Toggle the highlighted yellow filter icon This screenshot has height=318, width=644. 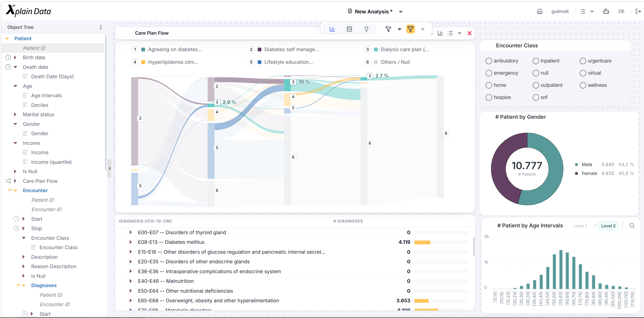[411, 29]
